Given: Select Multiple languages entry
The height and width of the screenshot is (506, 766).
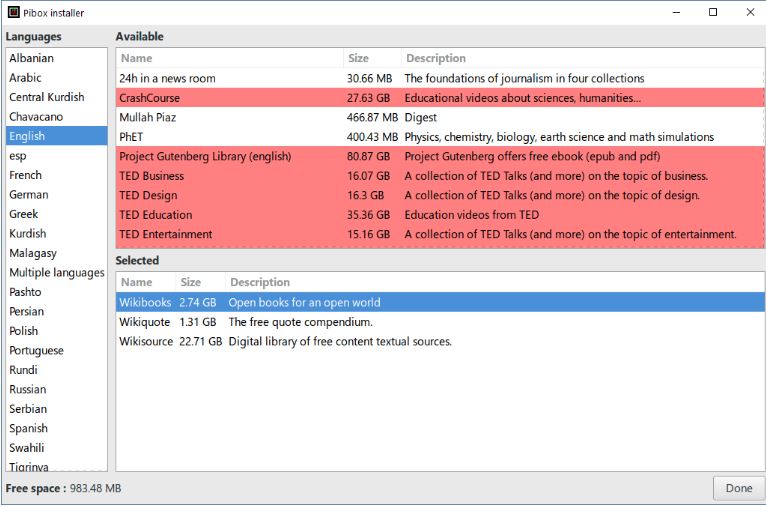Looking at the screenshot, I should tap(57, 273).
